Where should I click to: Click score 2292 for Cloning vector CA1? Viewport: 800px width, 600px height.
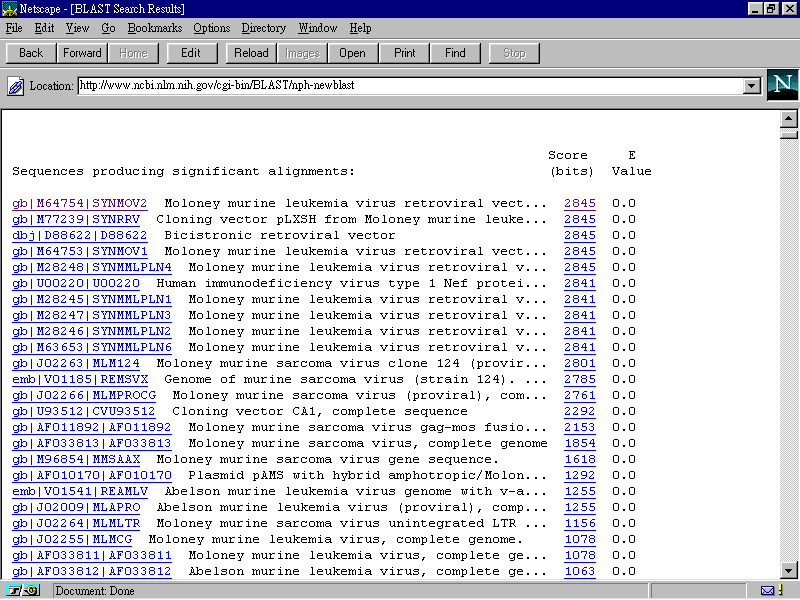579,411
